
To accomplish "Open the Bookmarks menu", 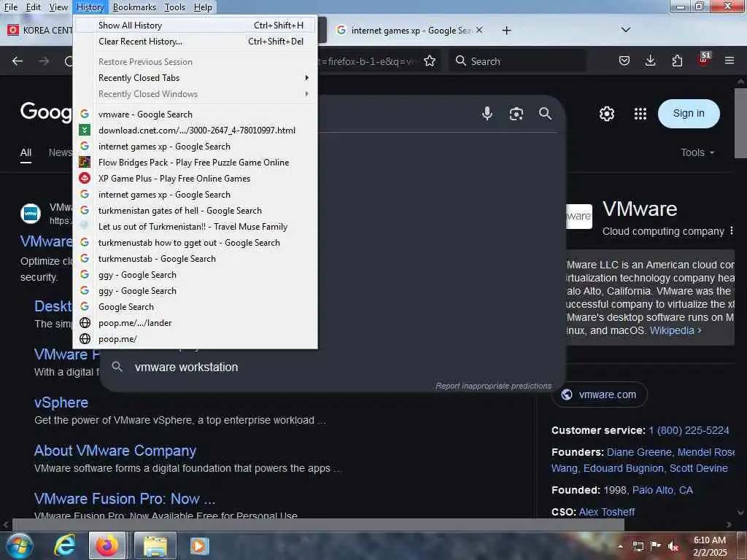I will pos(134,7).
